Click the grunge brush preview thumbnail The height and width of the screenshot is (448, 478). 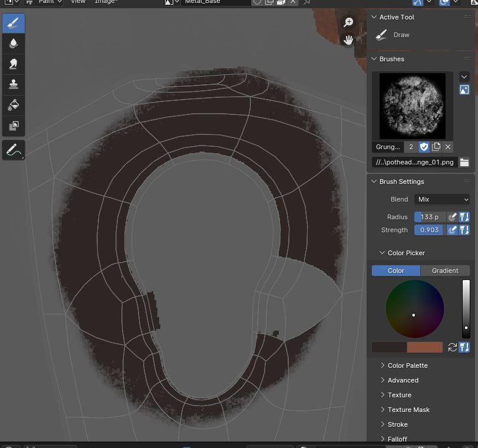click(x=413, y=106)
